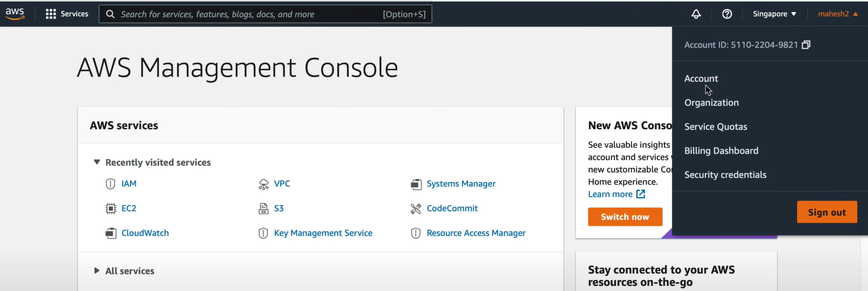Open the Singapore region dropdown
This screenshot has width=868, height=291.
[774, 14]
